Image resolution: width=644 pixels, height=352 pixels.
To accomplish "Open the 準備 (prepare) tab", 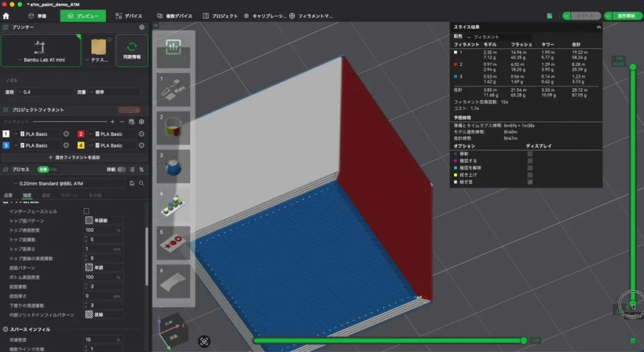I will point(37,16).
